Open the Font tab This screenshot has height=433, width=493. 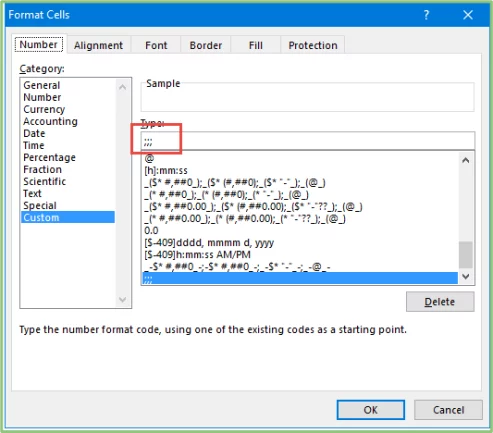coord(156,45)
